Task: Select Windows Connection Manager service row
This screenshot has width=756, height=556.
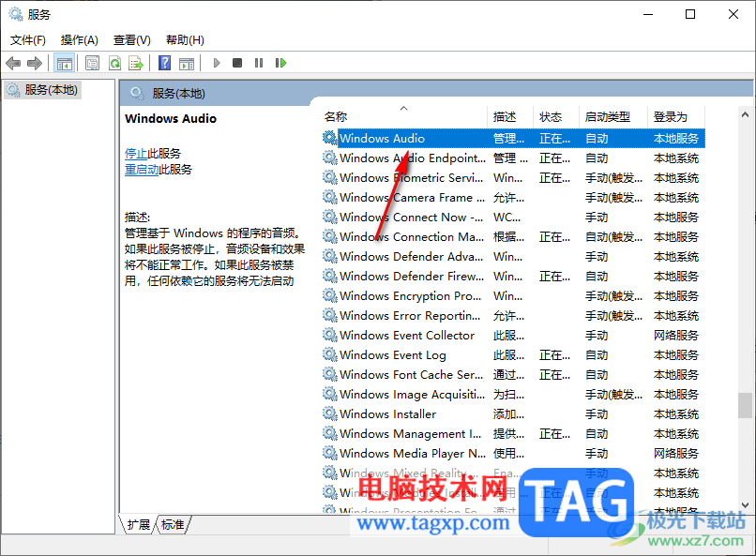Action: (513, 237)
